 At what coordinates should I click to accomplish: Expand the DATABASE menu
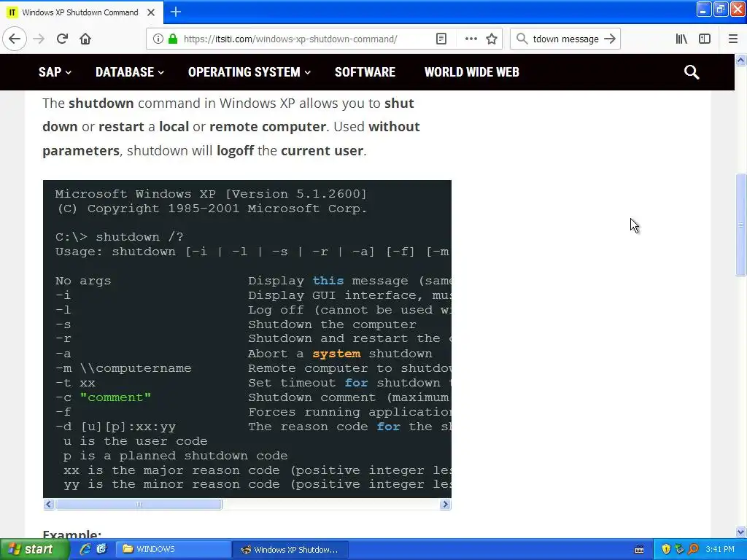[x=130, y=72]
